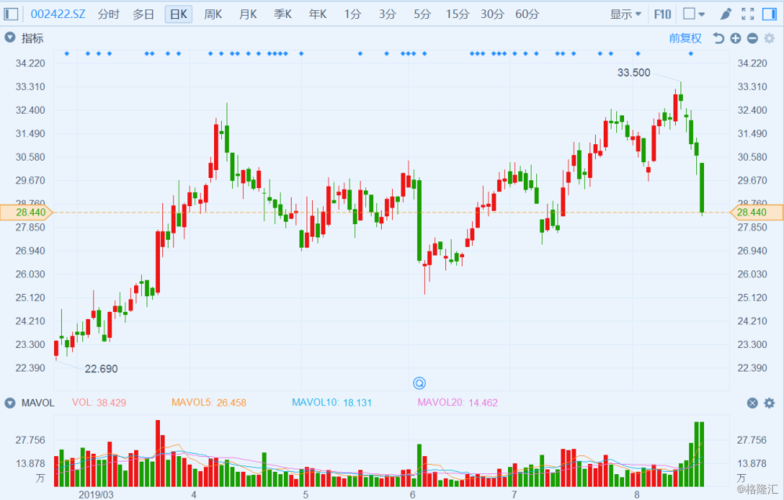The height and width of the screenshot is (500, 784).
Task: Expand the MAVOL indicator selector
Action: click(11, 403)
